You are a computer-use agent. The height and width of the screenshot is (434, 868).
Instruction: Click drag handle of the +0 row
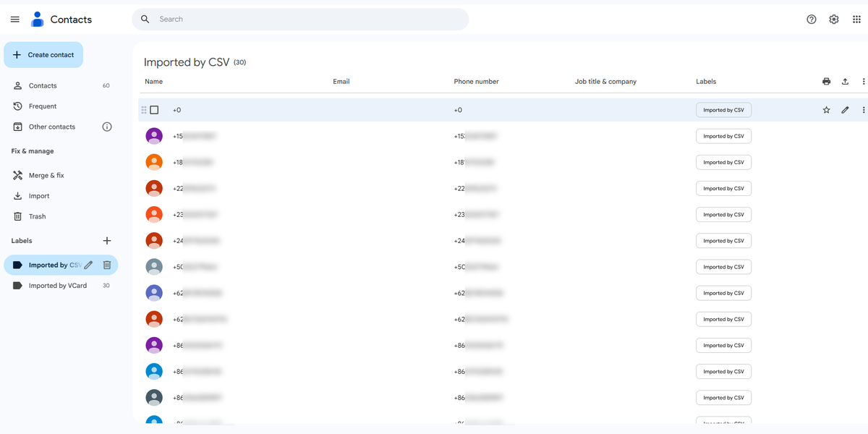tap(144, 110)
